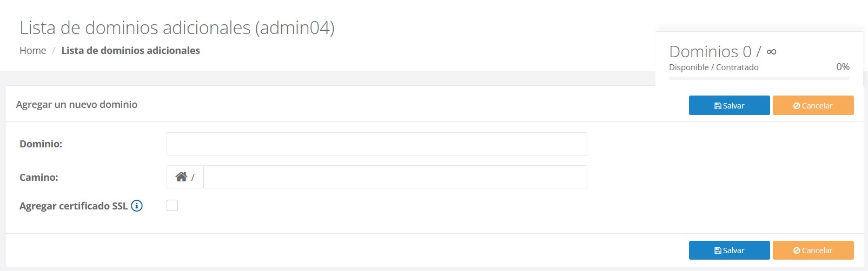Screen dimensions: 868x271
Task: Click the domain usage progress bar
Action: pos(759,79)
